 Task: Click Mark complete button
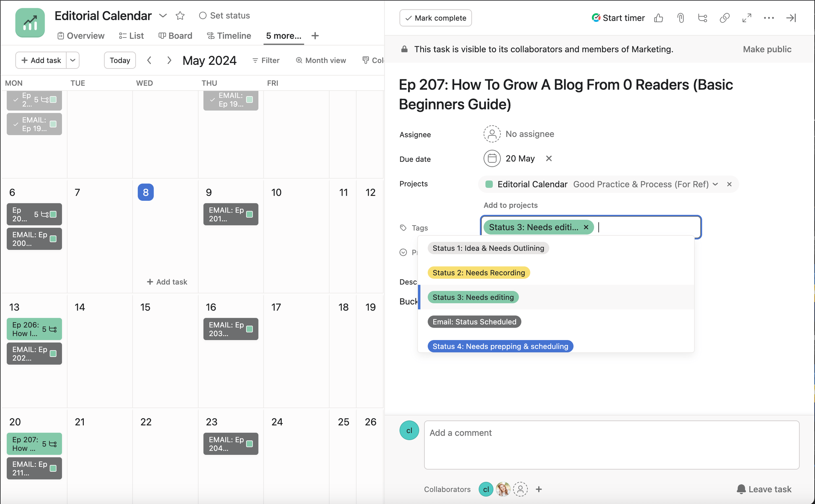tap(435, 18)
